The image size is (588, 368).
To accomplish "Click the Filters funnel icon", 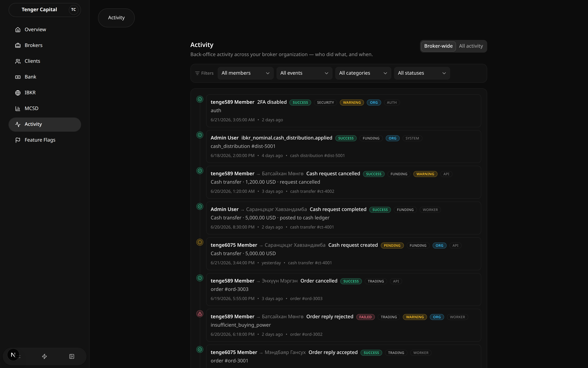I will 197,73.
